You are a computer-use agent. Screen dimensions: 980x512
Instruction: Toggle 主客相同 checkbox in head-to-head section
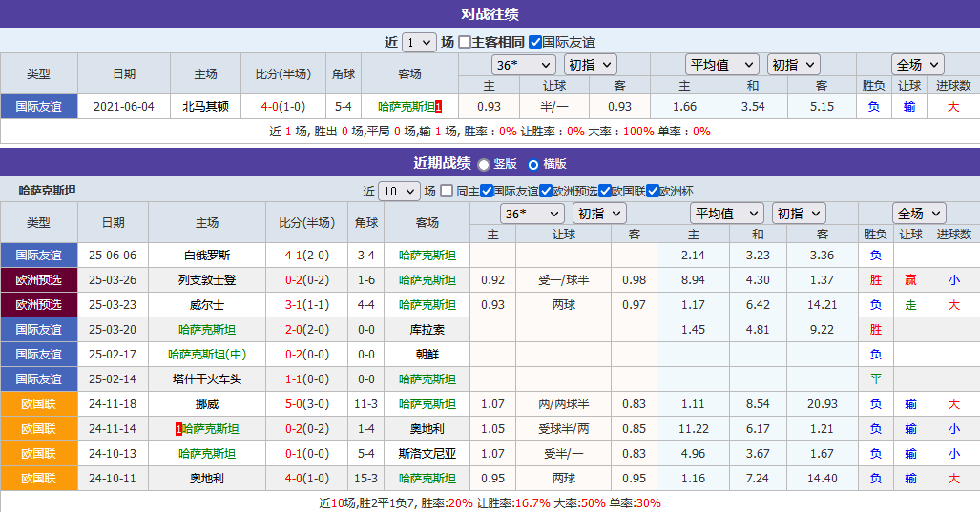[465, 43]
